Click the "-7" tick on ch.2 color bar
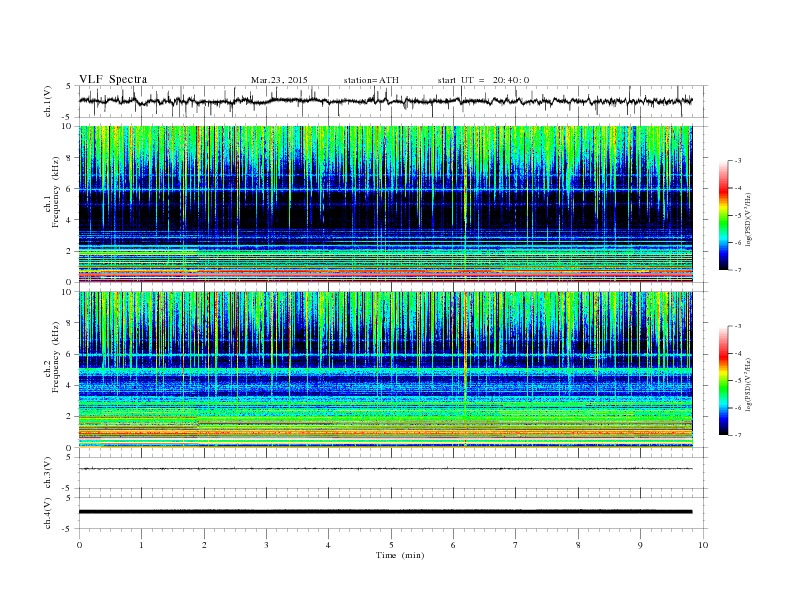This screenshot has width=792, height=612. coord(738,435)
